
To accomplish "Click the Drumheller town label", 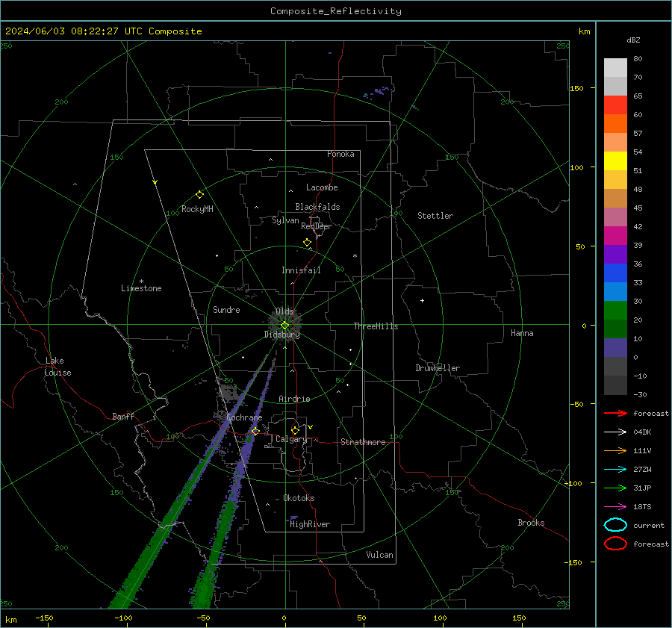I will (438, 368).
